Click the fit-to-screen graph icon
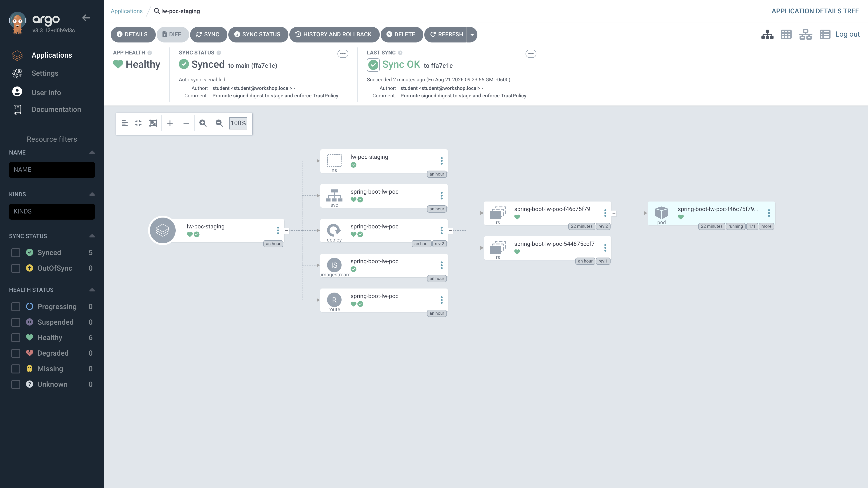 click(x=153, y=123)
